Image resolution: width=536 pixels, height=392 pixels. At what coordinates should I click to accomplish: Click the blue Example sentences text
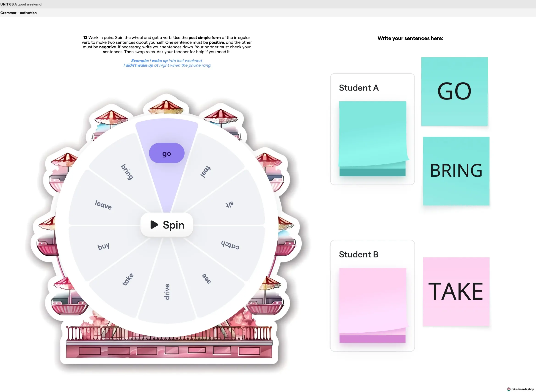(167, 63)
